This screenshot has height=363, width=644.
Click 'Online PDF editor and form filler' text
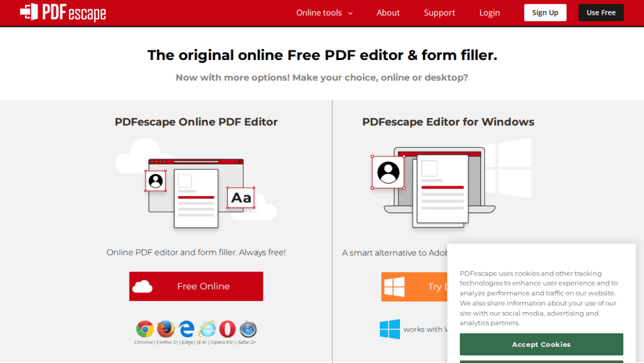pos(196,252)
